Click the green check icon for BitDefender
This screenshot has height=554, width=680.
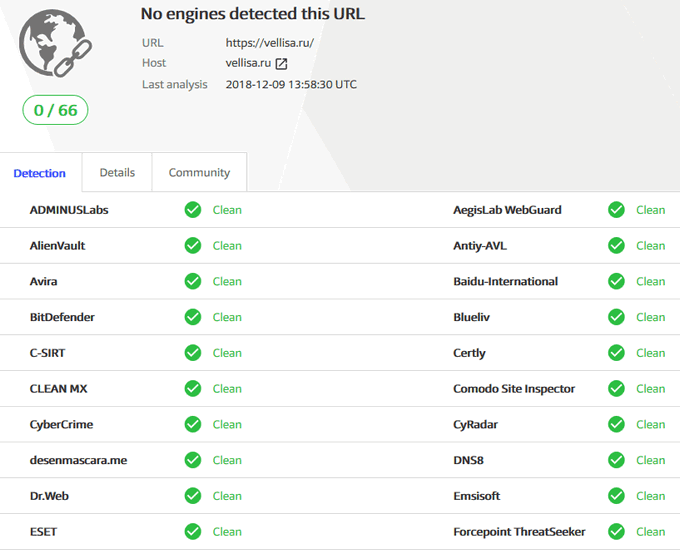(x=193, y=317)
